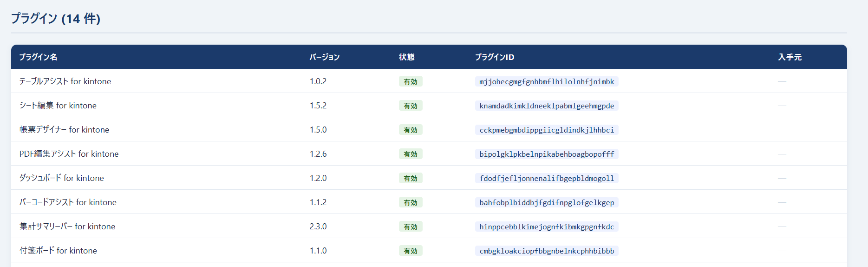Click the プラグイン (14 件) heading
868x267 pixels.
(56, 19)
